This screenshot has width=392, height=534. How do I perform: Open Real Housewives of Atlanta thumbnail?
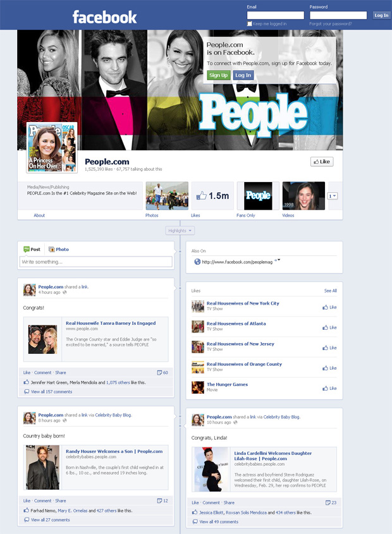point(198,327)
